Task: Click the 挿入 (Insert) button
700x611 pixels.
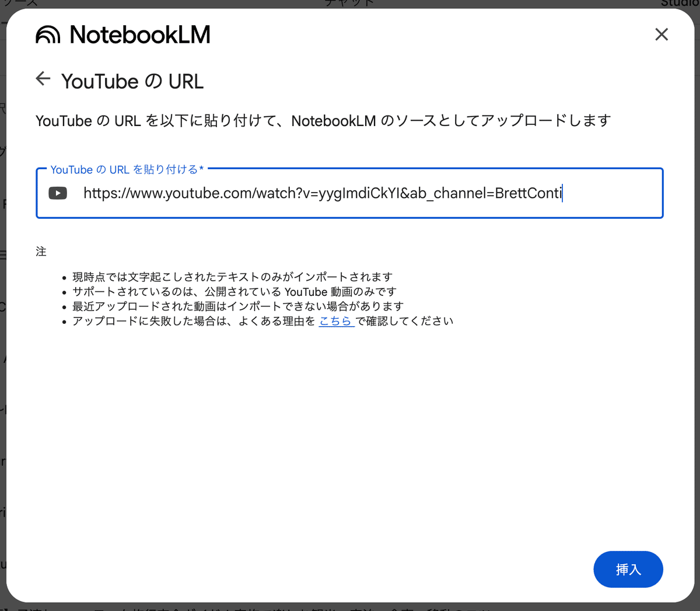Action: 628,570
